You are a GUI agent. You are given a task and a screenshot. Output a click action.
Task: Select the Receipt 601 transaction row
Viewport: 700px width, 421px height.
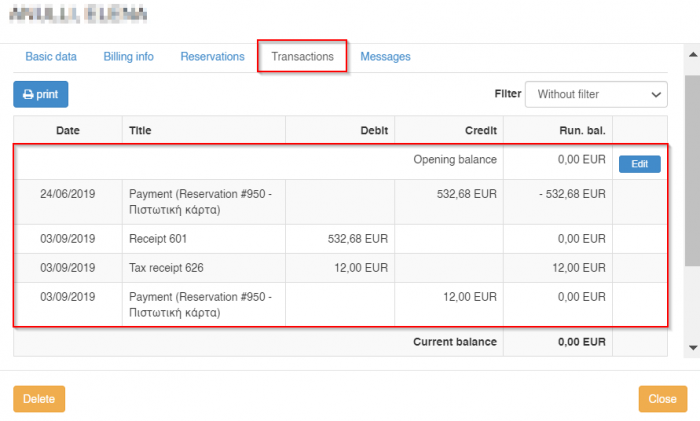click(x=160, y=239)
